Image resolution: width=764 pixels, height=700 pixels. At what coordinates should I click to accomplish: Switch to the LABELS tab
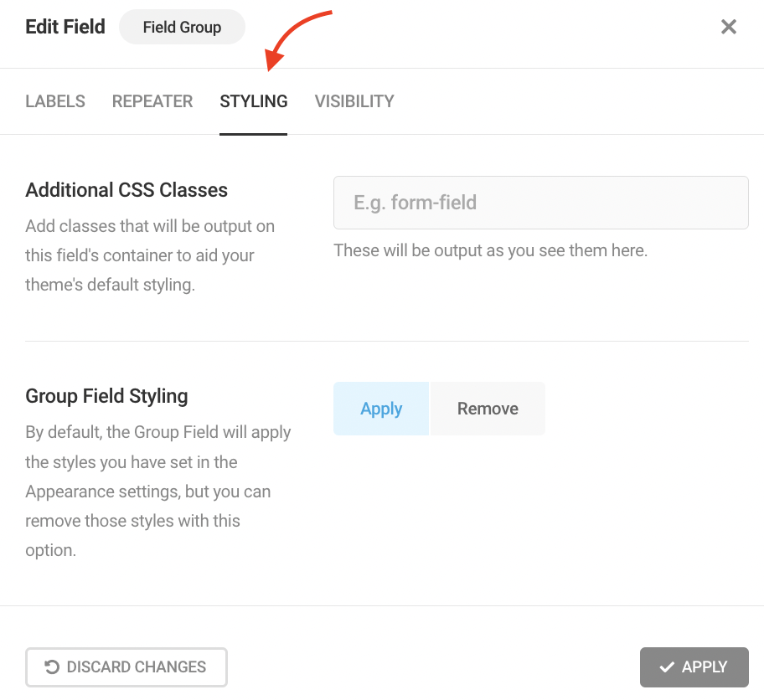(55, 101)
